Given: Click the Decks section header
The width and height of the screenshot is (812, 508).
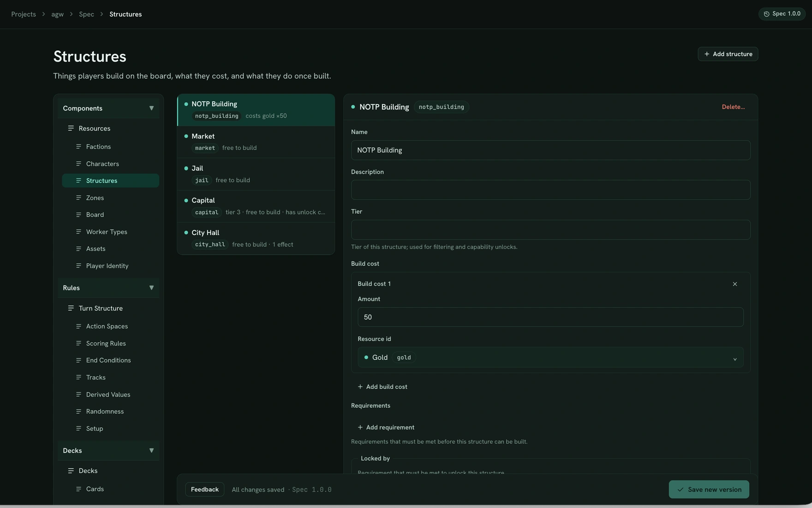Looking at the screenshot, I should point(108,450).
